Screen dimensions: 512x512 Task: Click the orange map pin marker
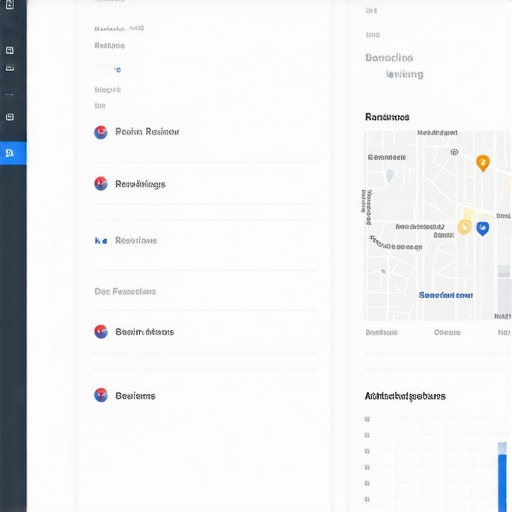pos(482,163)
